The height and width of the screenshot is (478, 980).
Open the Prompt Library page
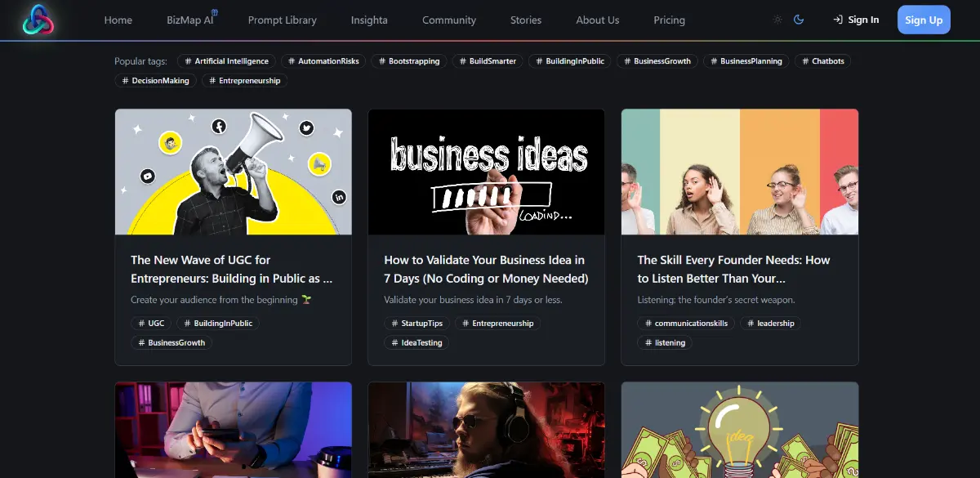click(x=283, y=20)
